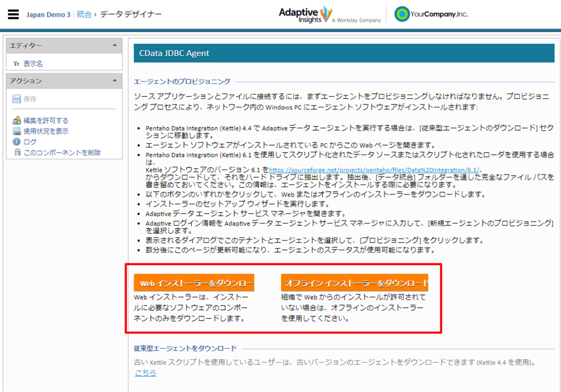
Task: Go to the 統合 breadcrumb link
Action: click(x=84, y=14)
